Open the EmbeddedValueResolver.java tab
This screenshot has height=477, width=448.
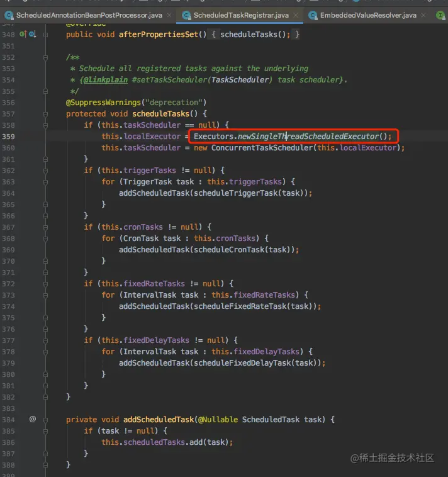click(368, 15)
